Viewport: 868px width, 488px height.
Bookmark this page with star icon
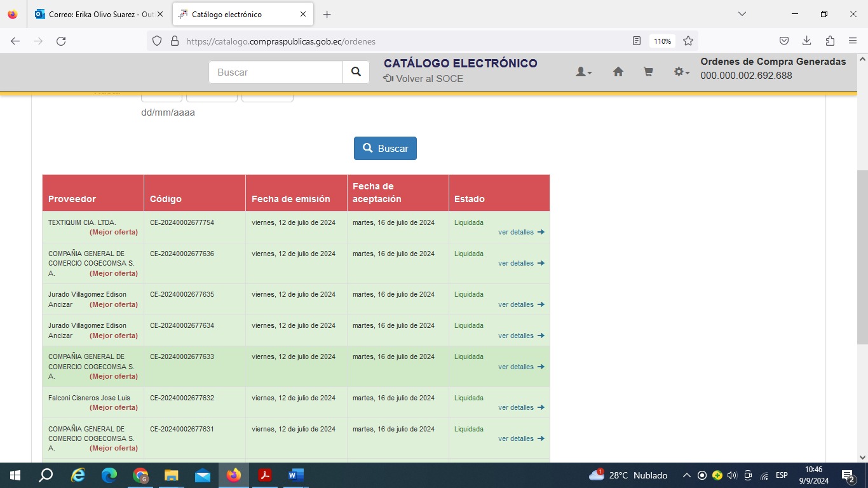(x=688, y=41)
